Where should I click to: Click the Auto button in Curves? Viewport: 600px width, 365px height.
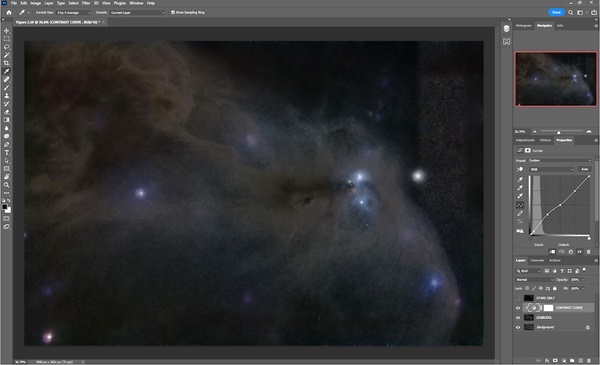(x=585, y=169)
